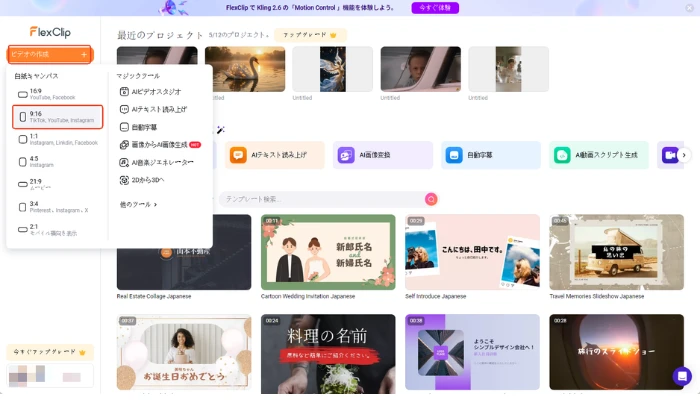Open the swan recent project thumbnail
This screenshot has width=700, height=400.
tap(245, 69)
